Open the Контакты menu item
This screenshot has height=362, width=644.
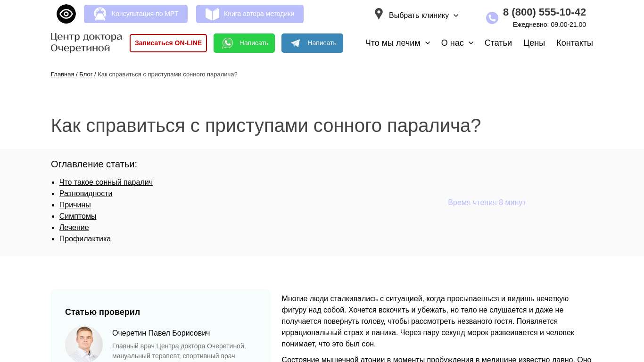(x=574, y=43)
